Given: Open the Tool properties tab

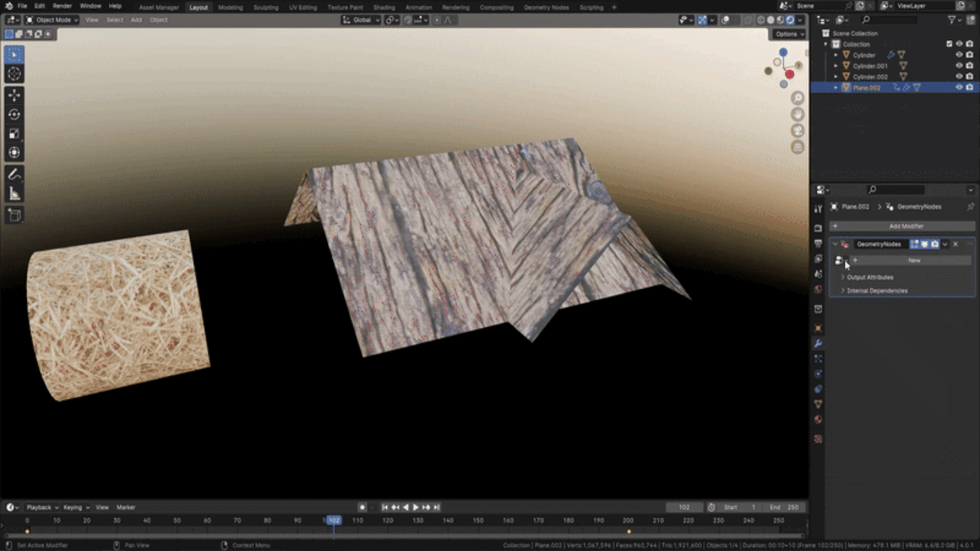Looking at the screenshot, I should click(x=818, y=209).
